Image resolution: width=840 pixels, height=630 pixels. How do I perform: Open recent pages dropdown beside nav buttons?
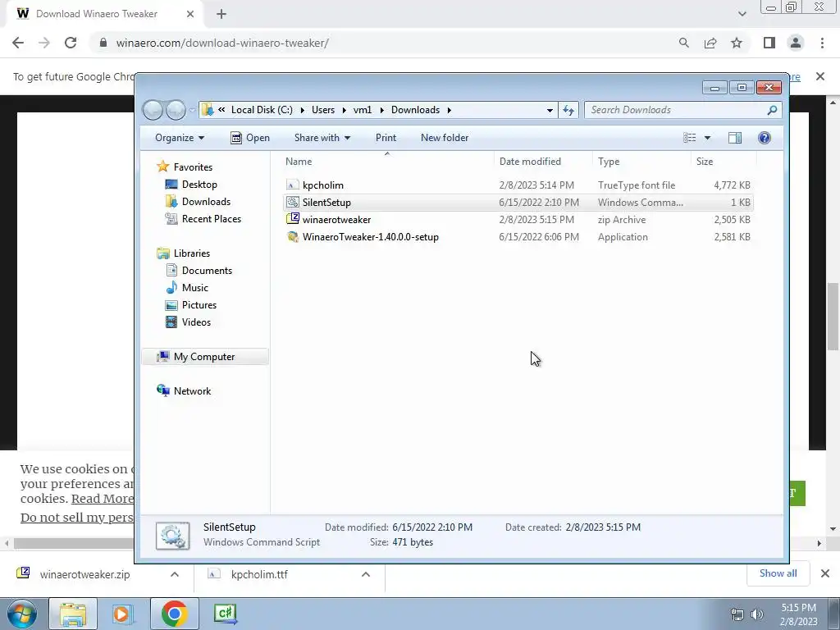click(192, 111)
